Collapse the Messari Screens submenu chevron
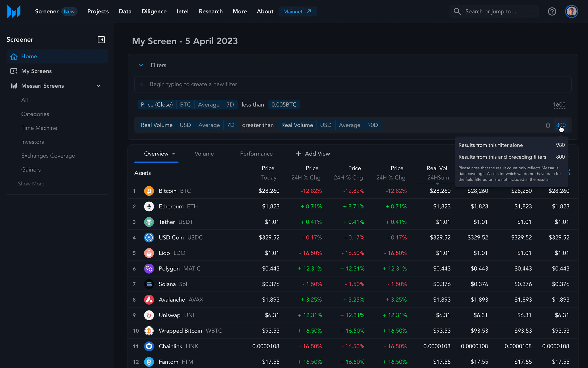The image size is (588, 368). tap(98, 86)
